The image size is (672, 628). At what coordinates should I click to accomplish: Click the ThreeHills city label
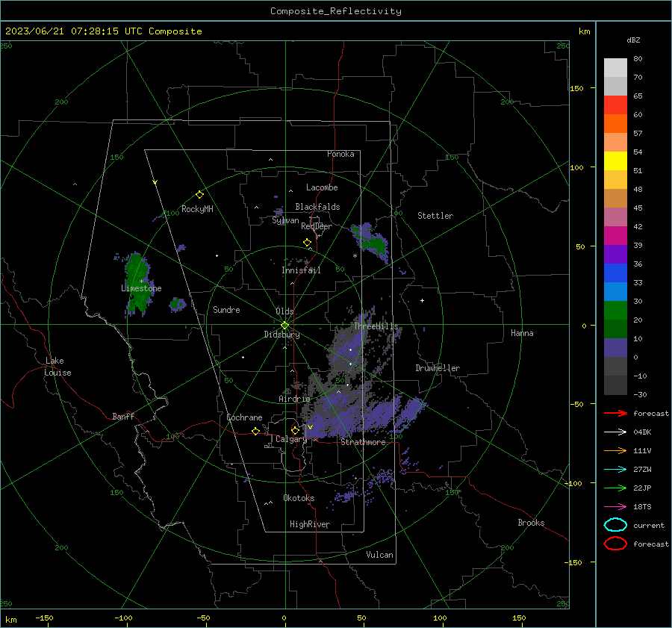coord(376,326)
